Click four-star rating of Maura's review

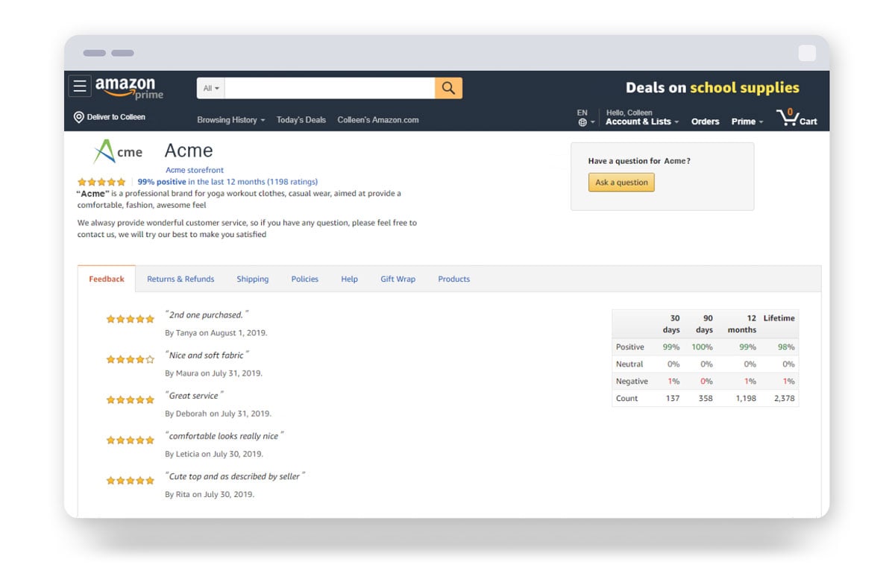click(130, 359)
